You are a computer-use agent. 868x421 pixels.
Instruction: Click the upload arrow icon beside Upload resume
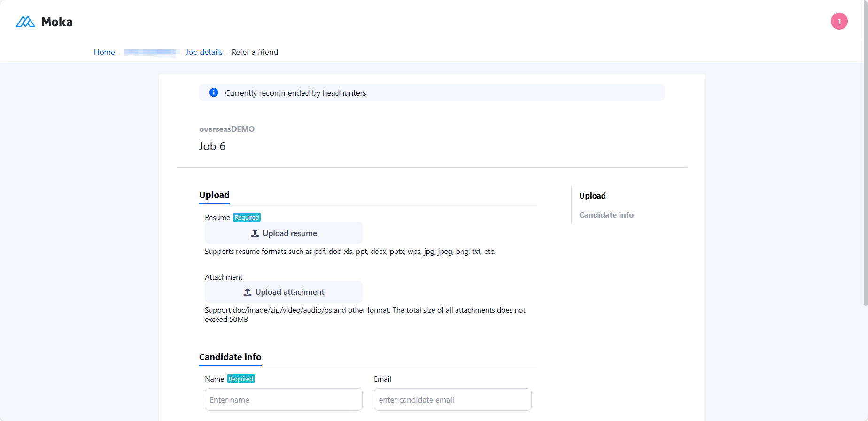tap(255, 233)
